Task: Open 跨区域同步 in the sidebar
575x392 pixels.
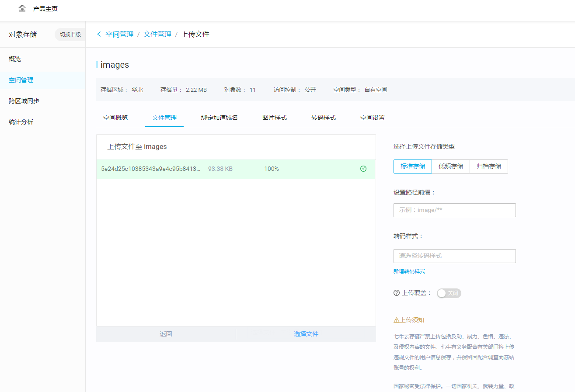Action: 42,101
